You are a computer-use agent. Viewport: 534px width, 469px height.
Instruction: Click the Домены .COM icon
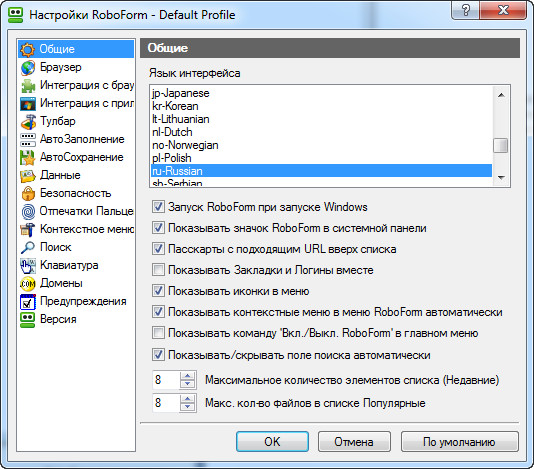pyautogui.click(x=28, y=283)
